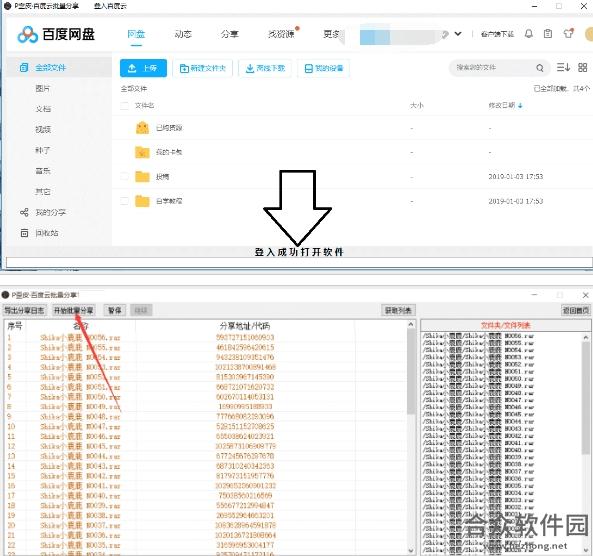Click the 序号 column header

[15, 326]
